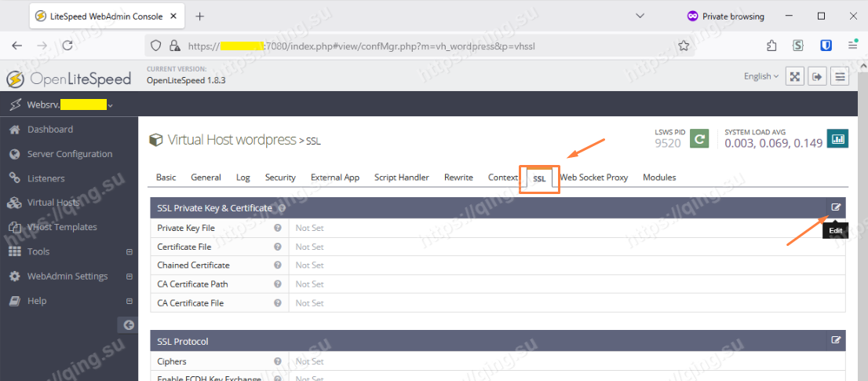Close the LiteSpeed WebAdmin Console tab
This screenshot has width=868, height=381.
(x=173, y=16)
